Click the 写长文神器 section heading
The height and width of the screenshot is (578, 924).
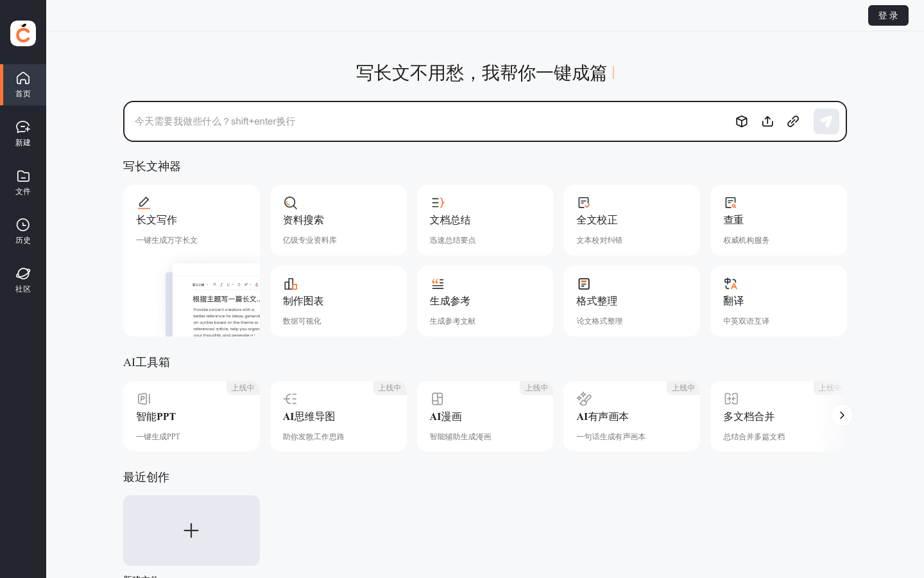152,166
